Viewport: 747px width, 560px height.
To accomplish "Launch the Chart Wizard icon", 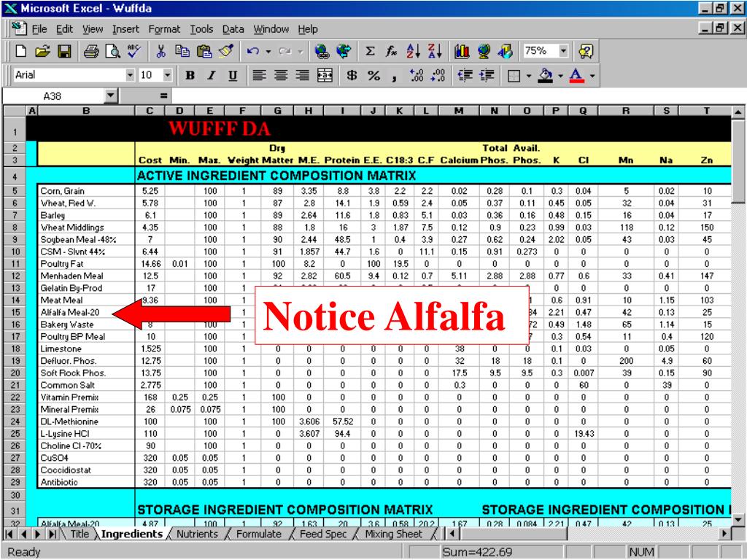I will 462,51.
